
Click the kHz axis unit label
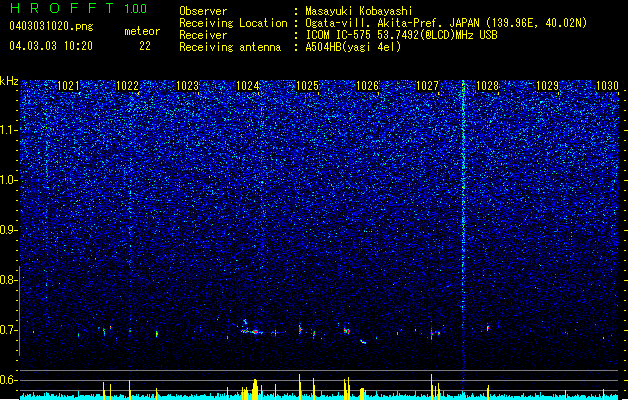click(9, 81)
